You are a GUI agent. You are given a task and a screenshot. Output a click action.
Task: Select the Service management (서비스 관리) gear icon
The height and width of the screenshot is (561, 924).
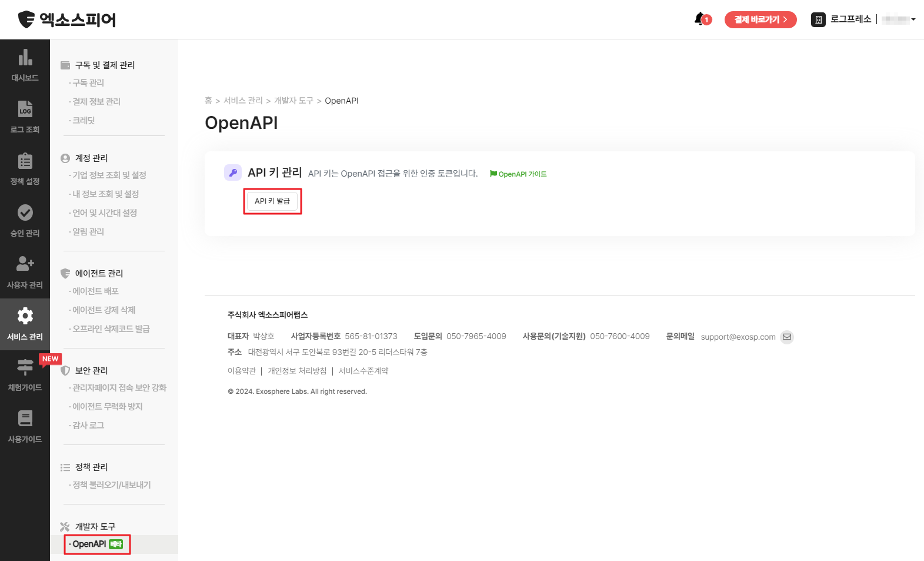(25, 316)
